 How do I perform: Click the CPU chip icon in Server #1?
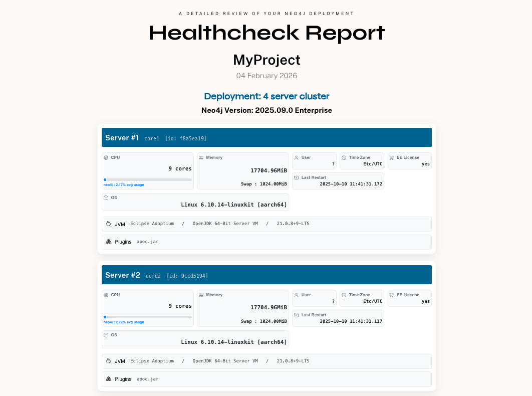pos(106,157)
